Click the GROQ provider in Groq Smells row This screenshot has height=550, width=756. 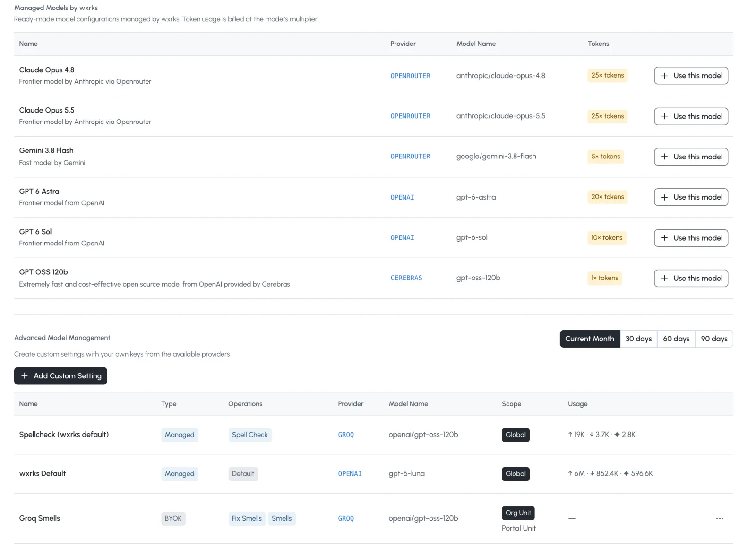pyautogui.click(x=346, y=519)
